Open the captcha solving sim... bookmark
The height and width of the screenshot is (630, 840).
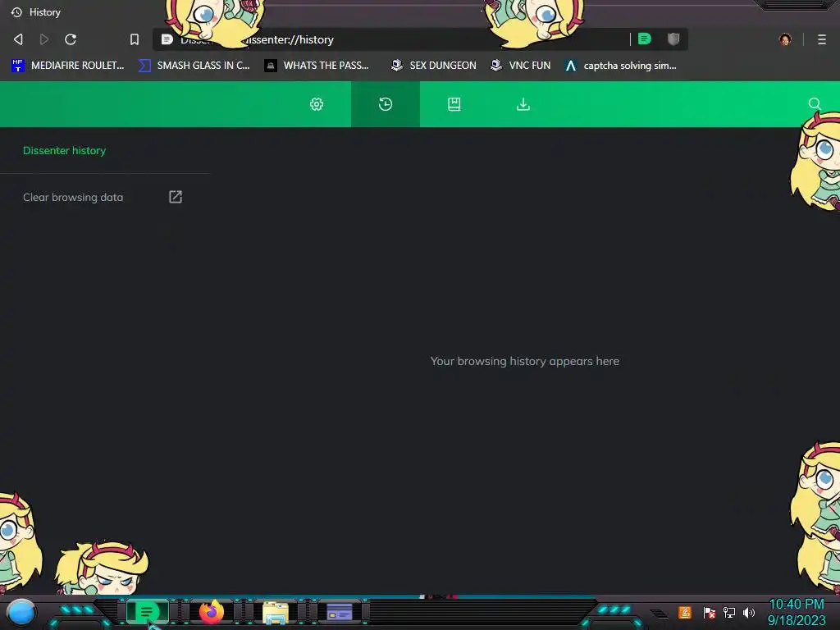tap(621, 66)
